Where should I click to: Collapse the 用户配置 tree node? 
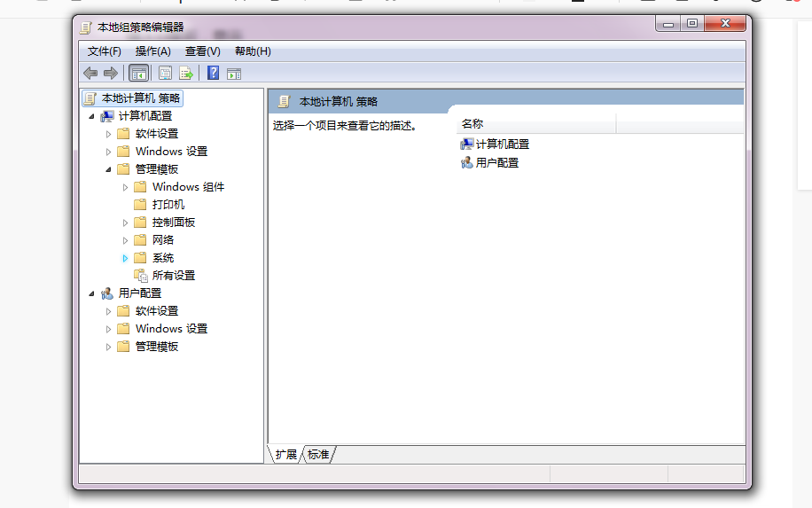pyautogui.click(x=91, y=293)
